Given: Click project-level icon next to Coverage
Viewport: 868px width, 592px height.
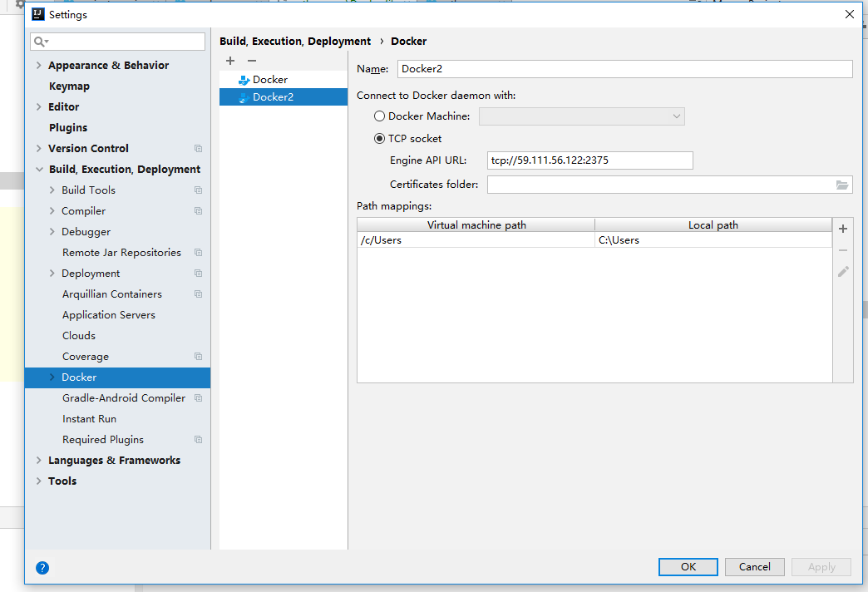Looking at the screenshot, I should 198,356.
